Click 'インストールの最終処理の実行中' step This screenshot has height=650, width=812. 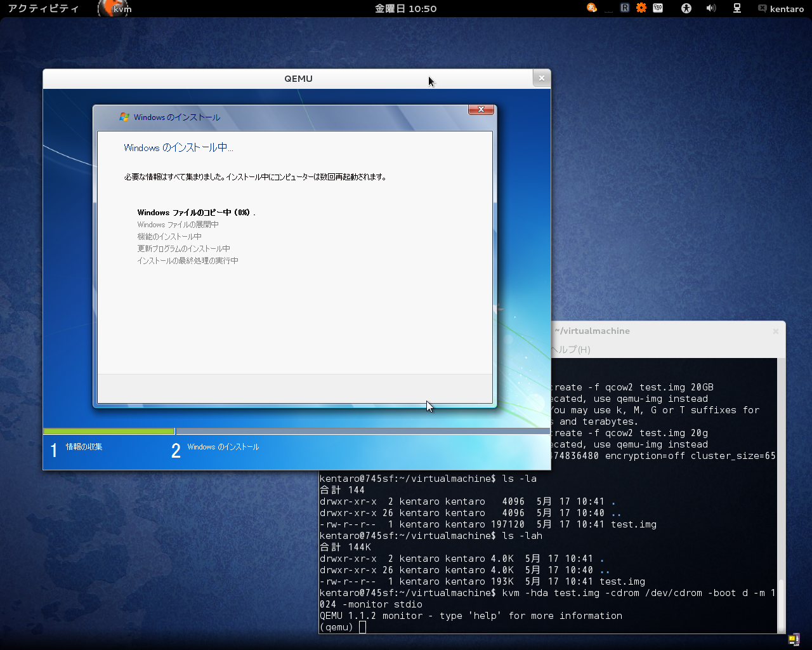tap(188, 261)
